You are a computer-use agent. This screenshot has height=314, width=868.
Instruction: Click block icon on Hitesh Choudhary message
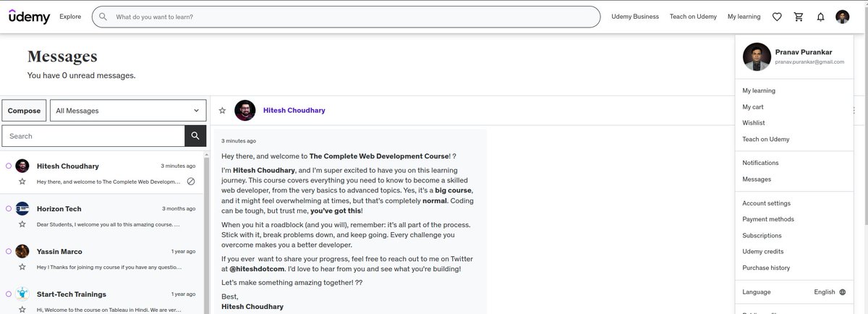tap(191, 182)
